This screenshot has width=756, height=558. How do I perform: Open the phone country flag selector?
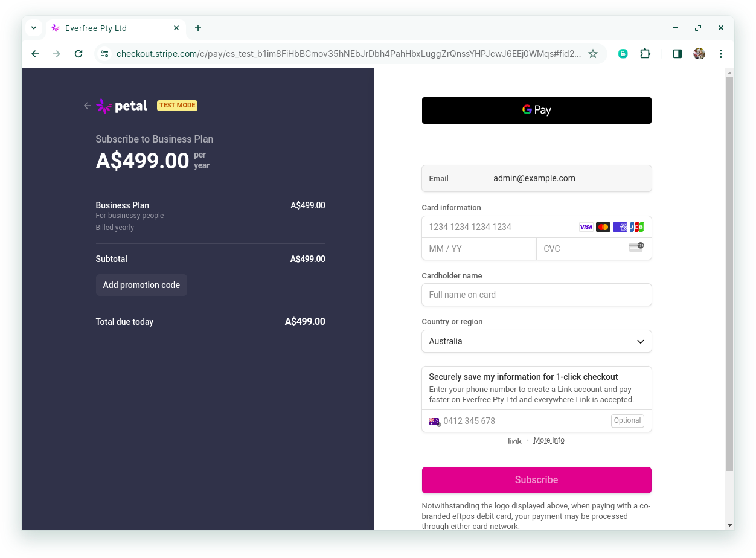click(435, 422)
